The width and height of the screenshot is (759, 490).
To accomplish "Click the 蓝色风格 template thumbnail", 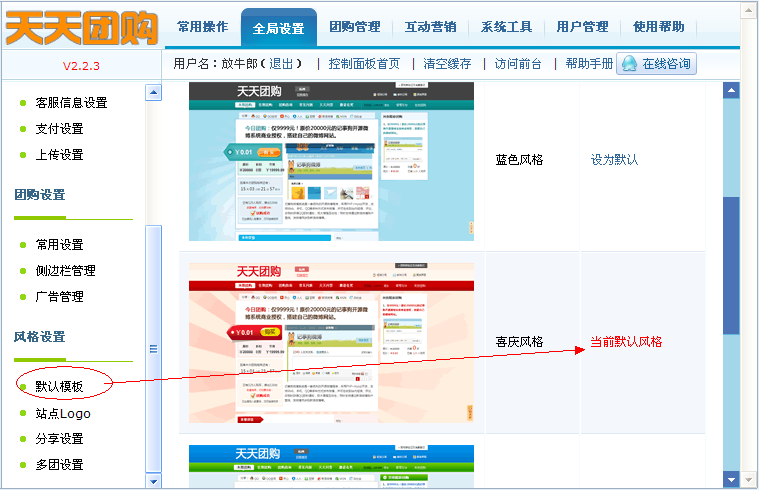I will (332, 161).
